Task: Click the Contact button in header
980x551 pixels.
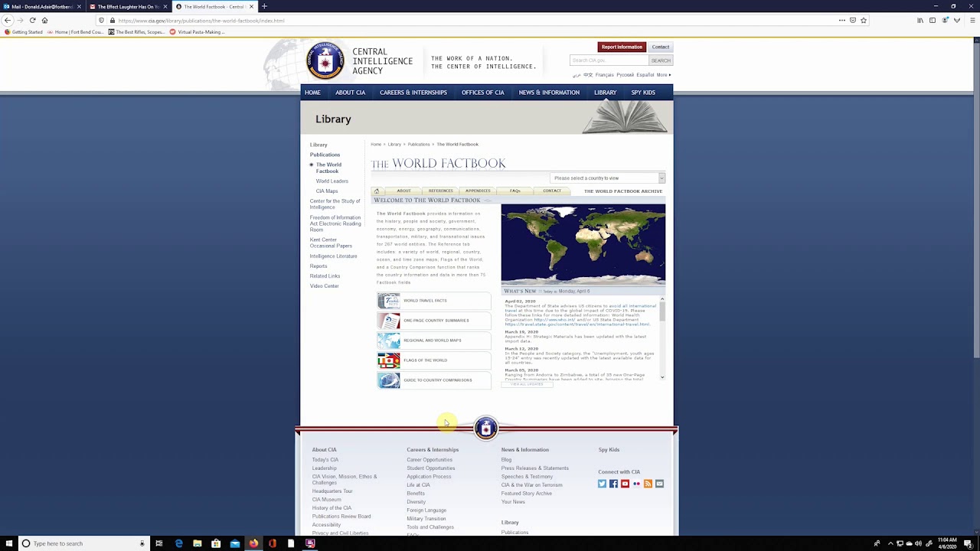Action: [661, 47]
